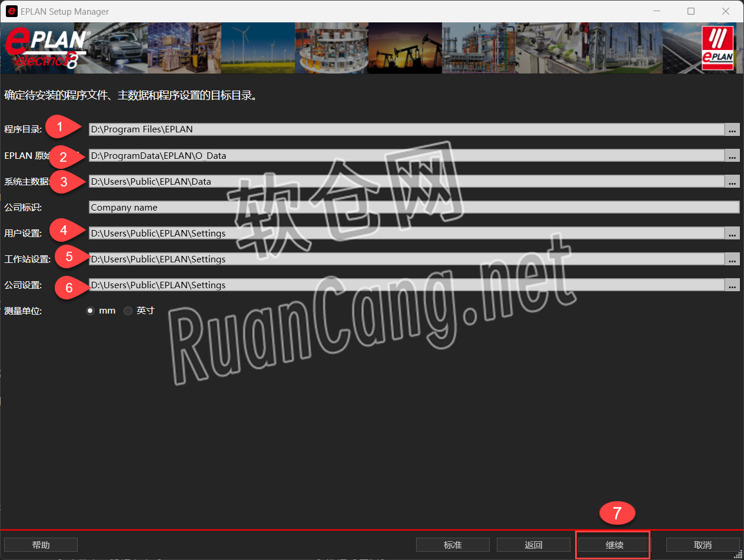Click the 继续 button to proceed

coord(613,545)
